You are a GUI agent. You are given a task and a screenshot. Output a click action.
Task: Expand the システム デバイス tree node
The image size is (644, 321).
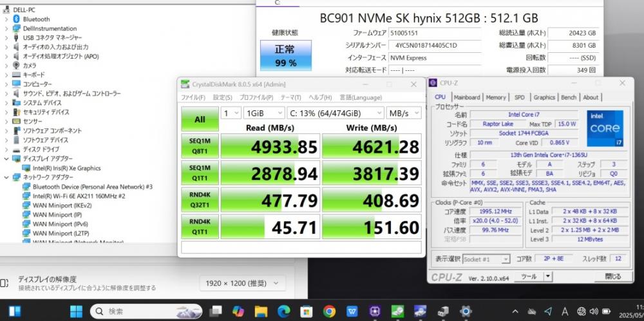6,102
